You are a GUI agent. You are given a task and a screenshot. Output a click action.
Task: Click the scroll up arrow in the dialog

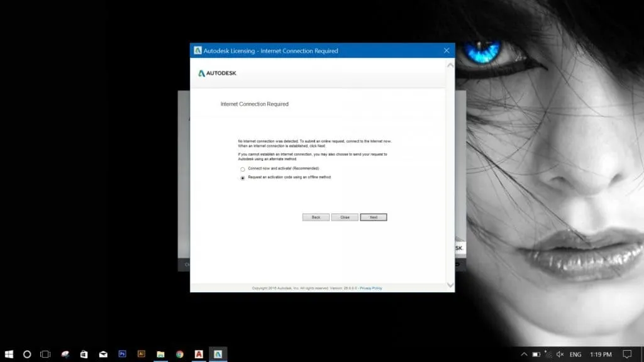point(450,65)
